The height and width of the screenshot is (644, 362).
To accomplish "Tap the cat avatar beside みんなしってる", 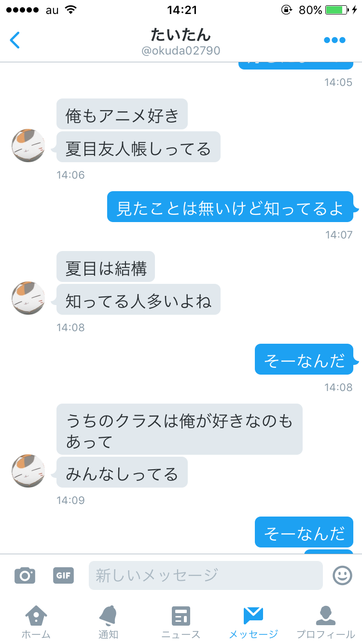I will (x=28, y=471).
